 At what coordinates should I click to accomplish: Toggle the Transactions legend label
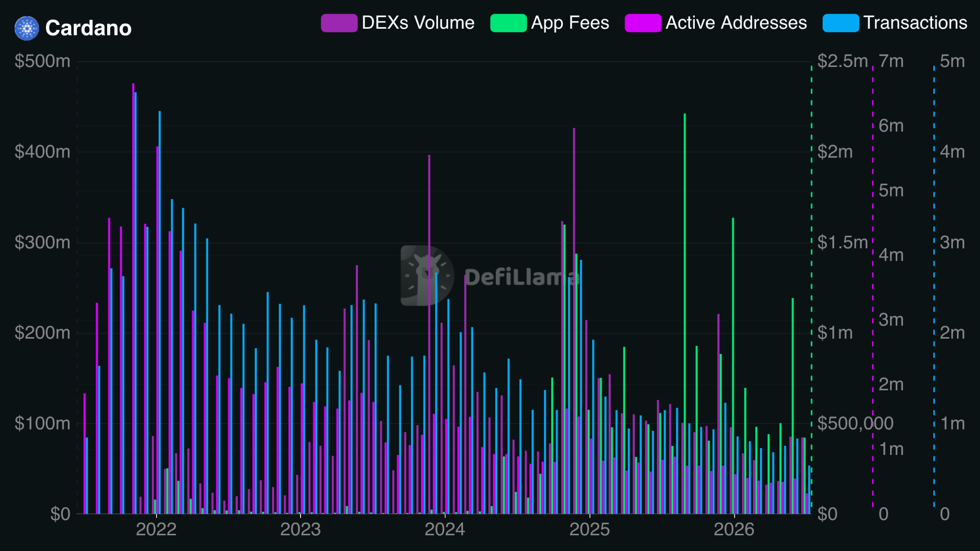915,23
